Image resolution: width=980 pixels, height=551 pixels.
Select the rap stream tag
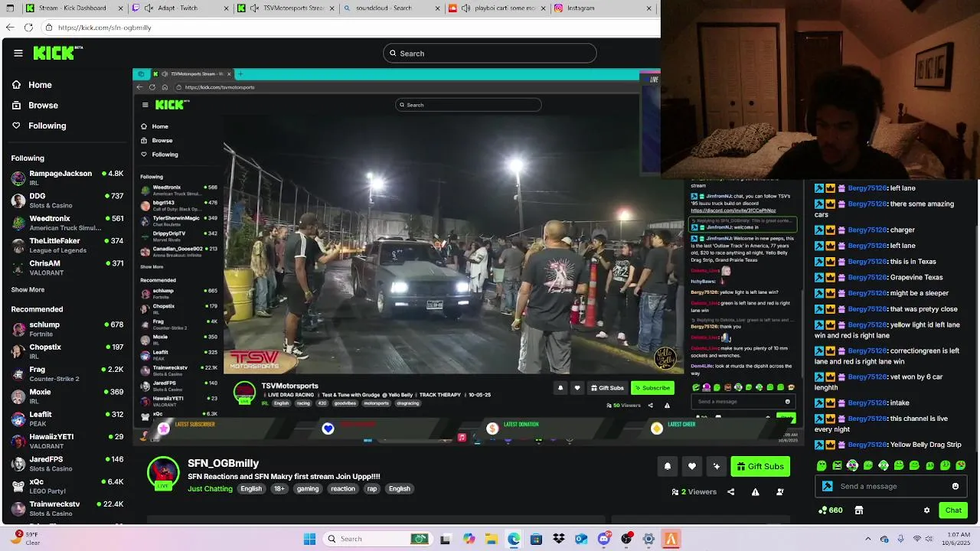click(371, 488)
